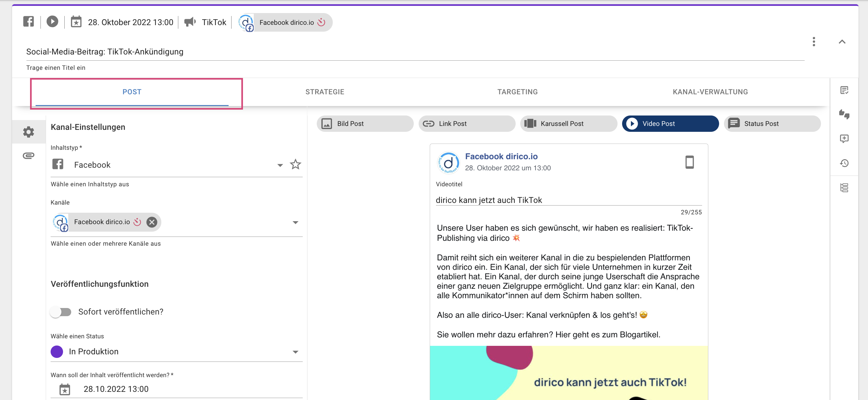
Task: Switch to the POST tab
Action: [x=132, y=92]
